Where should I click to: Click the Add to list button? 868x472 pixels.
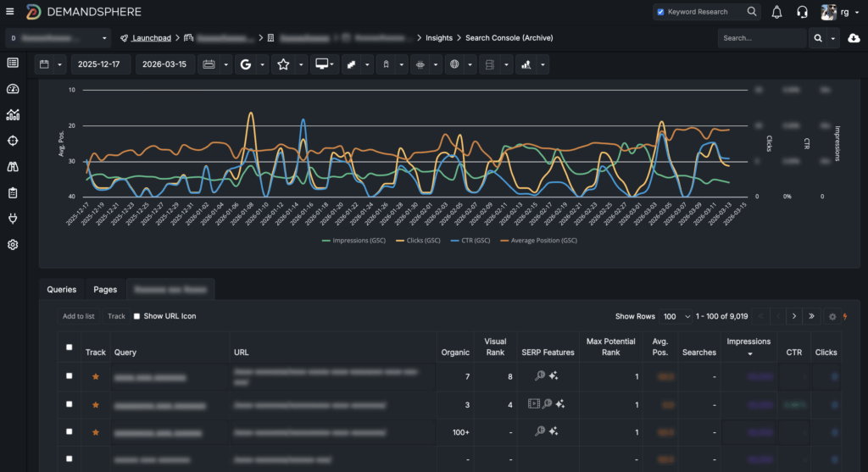click(79, 316)
